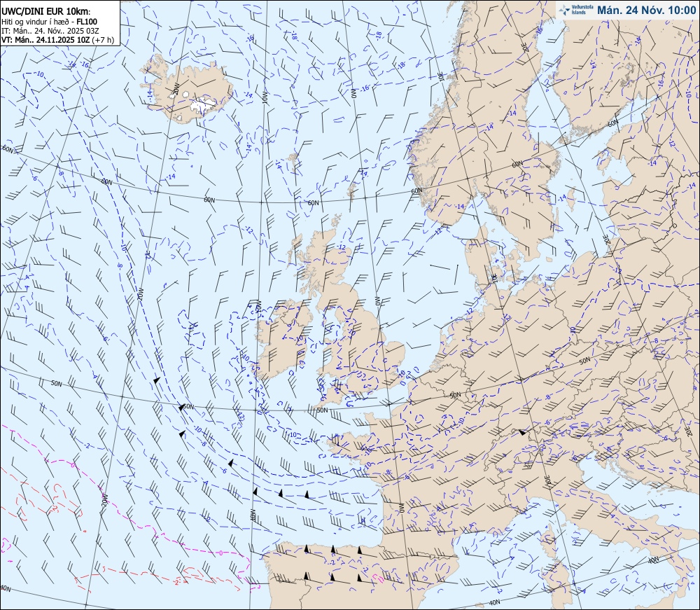700x610 pixels.
Task: Click the '20W' meridian label over Iceland
Action: [176, 88]
